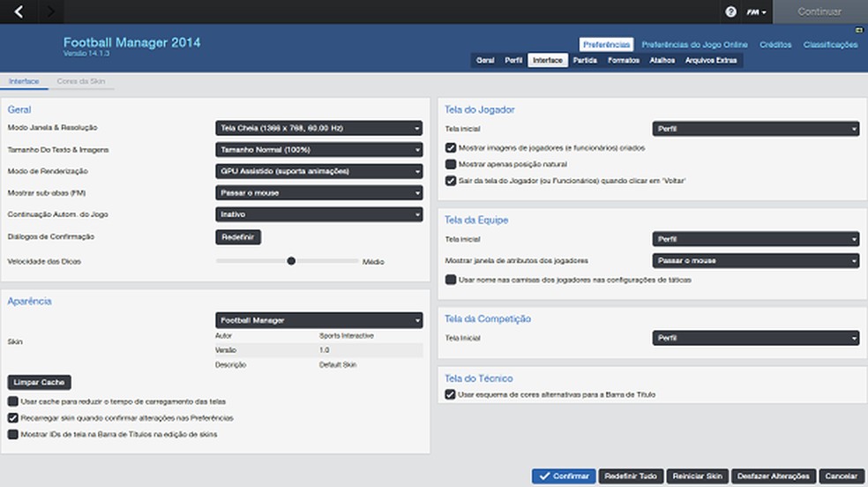Toggle Mostrar imagens de jogadores criados

pos(451,147)
